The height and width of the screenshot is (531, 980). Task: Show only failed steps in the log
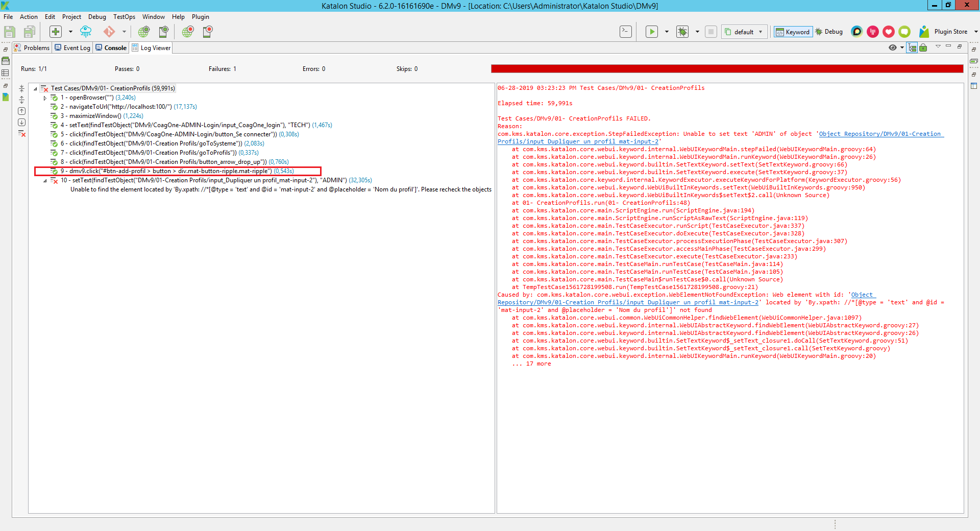point(22,134)
